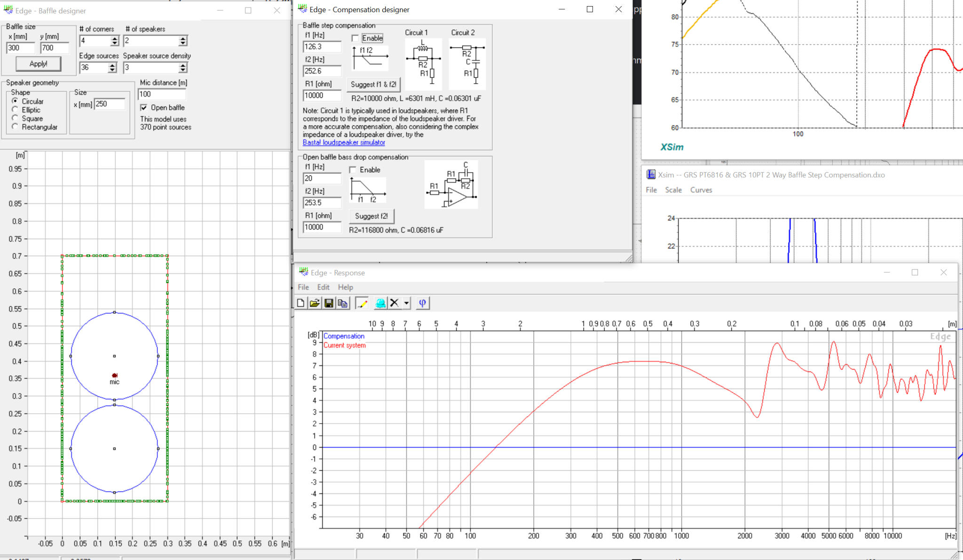Click the baffle step f2 field 252.6

322,71
